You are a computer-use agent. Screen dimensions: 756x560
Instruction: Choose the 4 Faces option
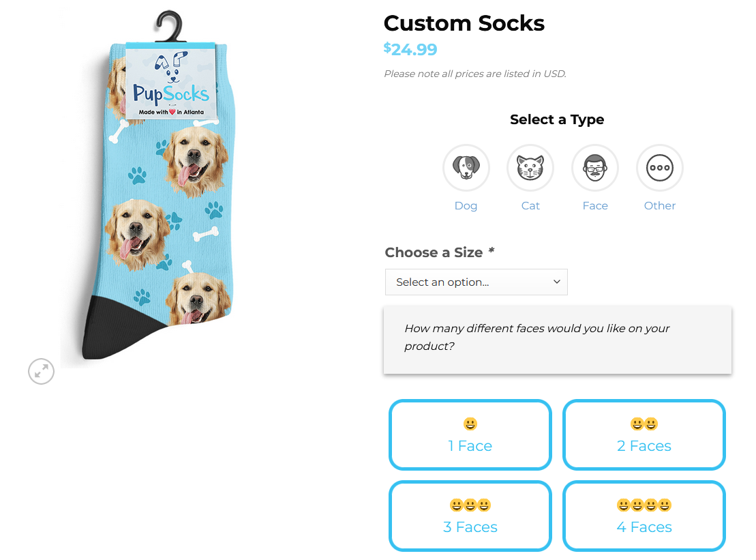pyautogui.click(x=644, y=516)
